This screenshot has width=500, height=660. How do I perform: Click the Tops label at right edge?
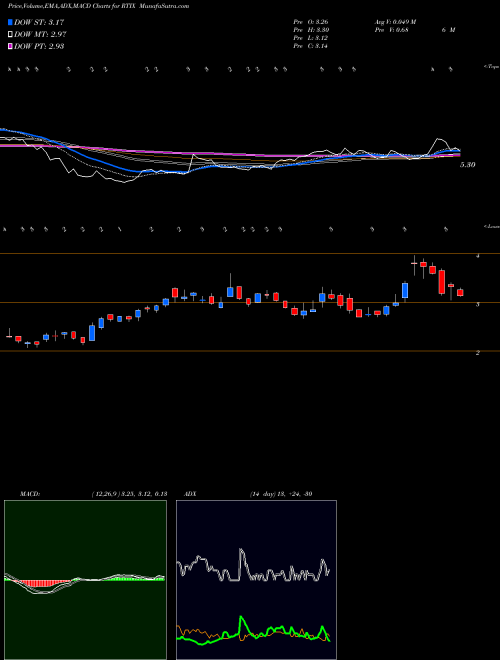click(492, 67)
